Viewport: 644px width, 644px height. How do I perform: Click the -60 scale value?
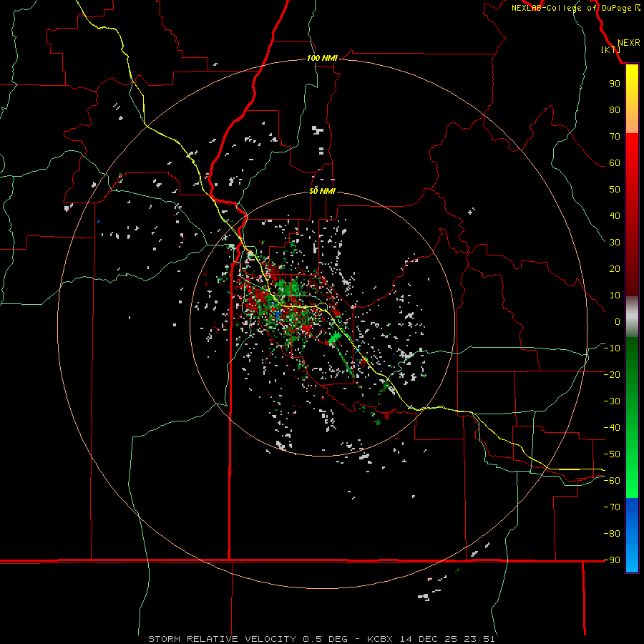point(612,481)
